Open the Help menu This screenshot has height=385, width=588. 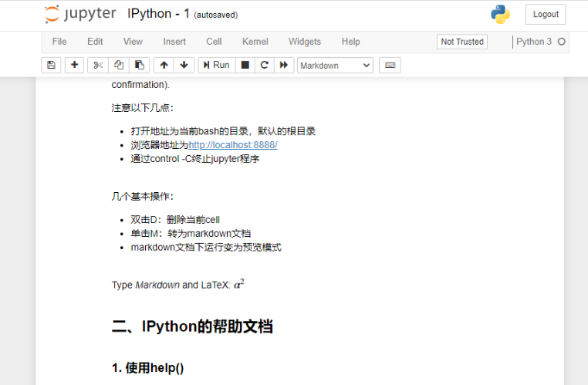coord(350,42)
